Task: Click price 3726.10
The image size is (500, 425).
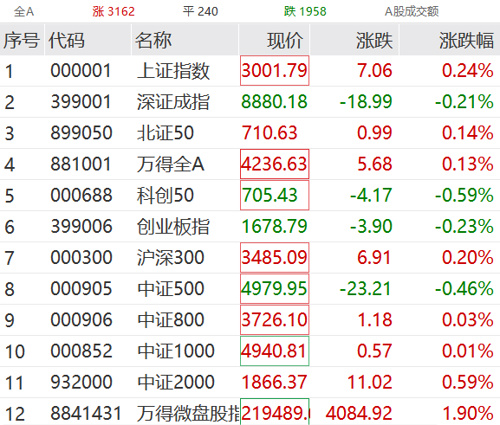Action: [274, 320]
